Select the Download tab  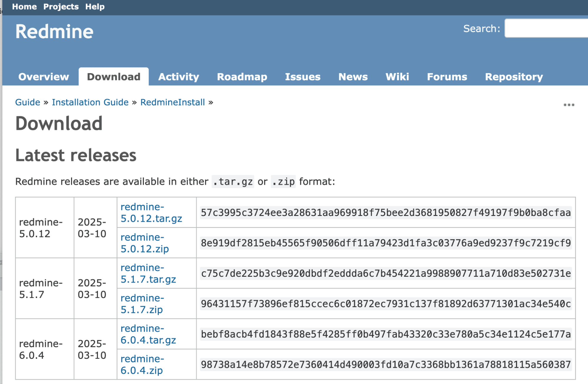click(x=114, y=77)
